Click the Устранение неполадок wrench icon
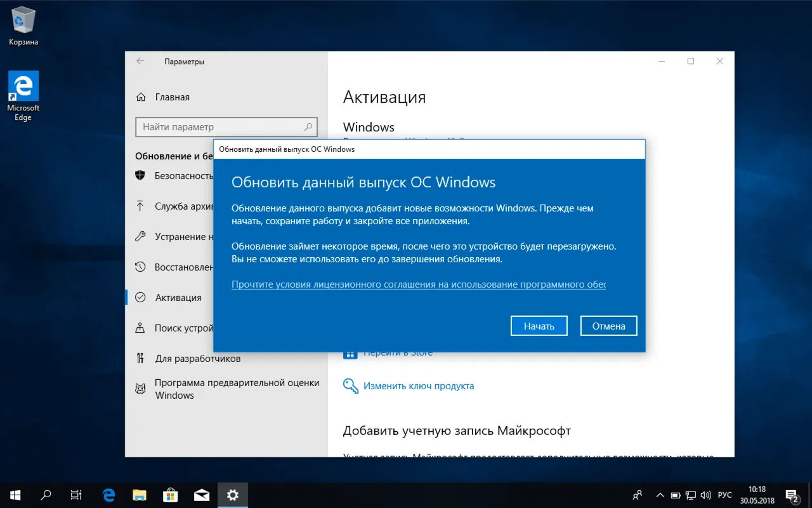 point(140,236)
